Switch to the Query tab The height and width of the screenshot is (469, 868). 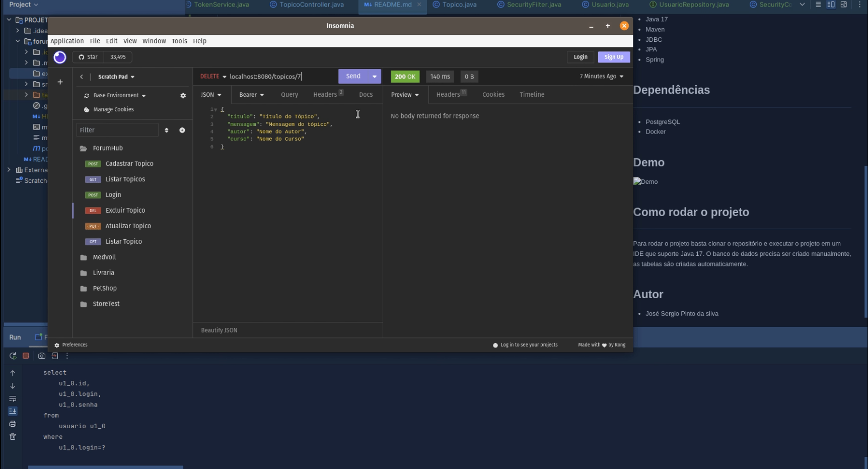(x=290, y=95)
